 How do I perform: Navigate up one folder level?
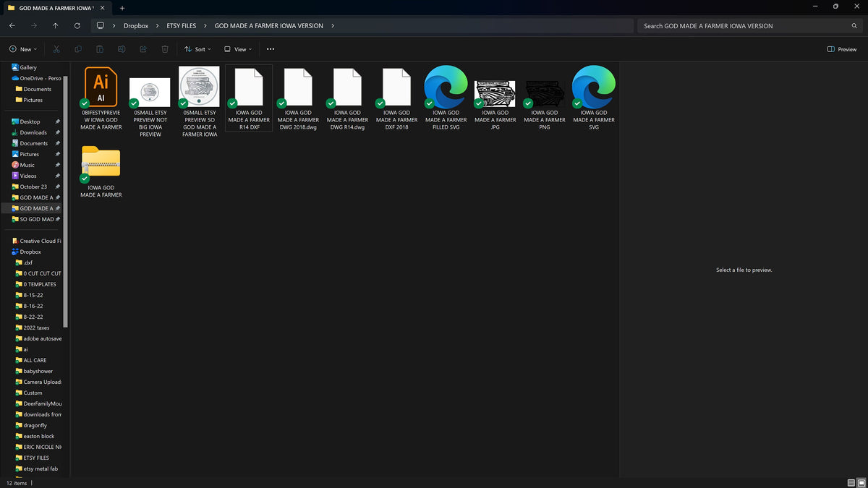click(x=56, y=25)
